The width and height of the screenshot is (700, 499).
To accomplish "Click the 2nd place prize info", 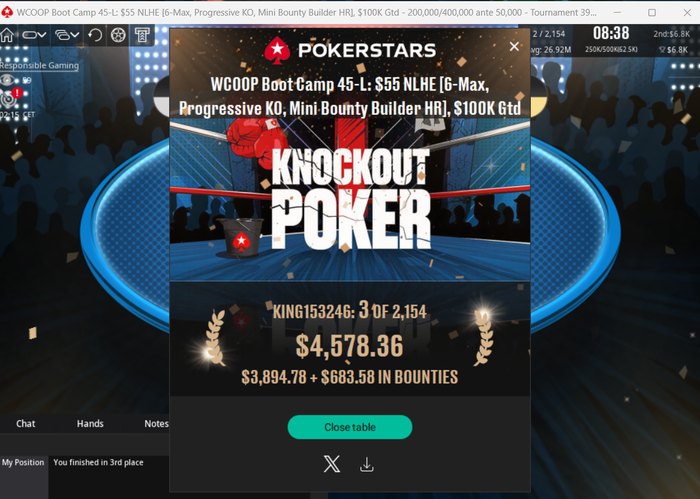I will [x=671, y=34].
